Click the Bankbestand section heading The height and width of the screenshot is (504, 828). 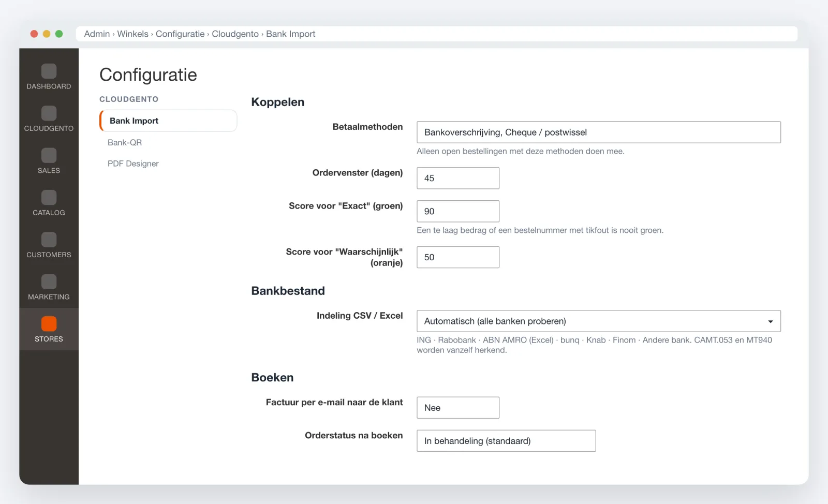(288, 291)
